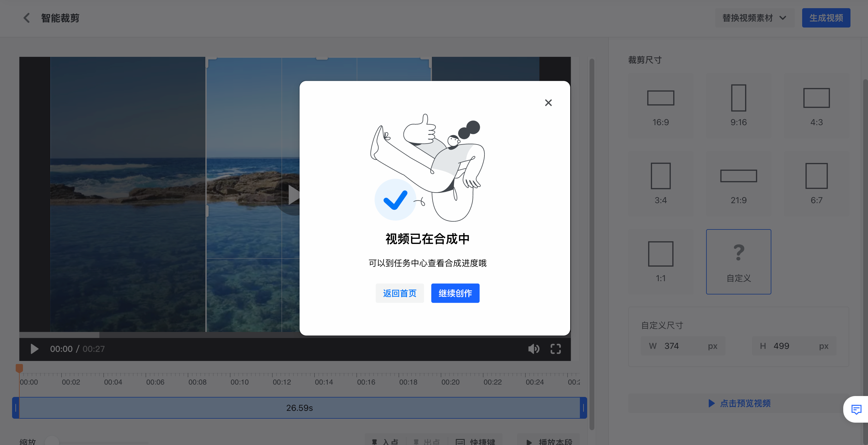Screen dimensions: 868x445
Task: Click the 00:27 total duration text
Action: (x=94, y=349)
